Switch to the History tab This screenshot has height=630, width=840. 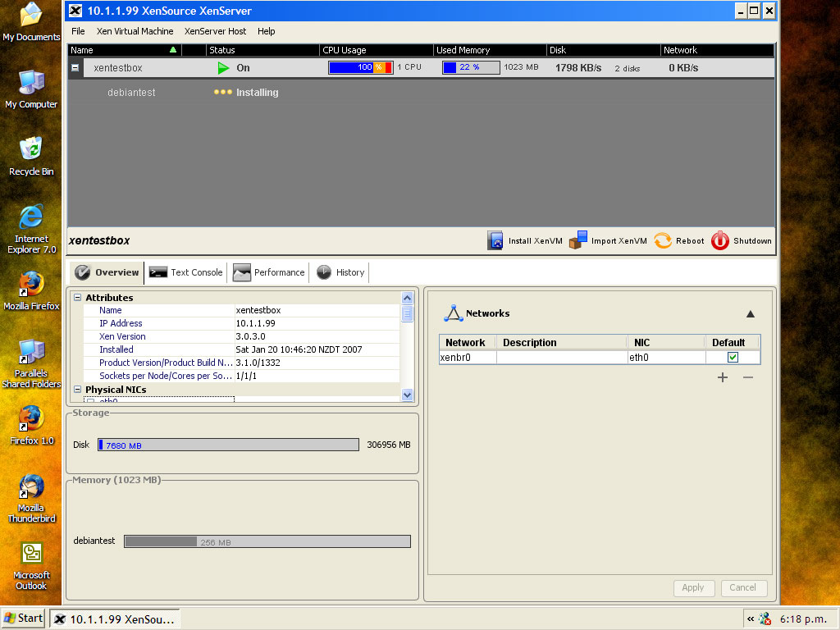click(x=340, y=272)
